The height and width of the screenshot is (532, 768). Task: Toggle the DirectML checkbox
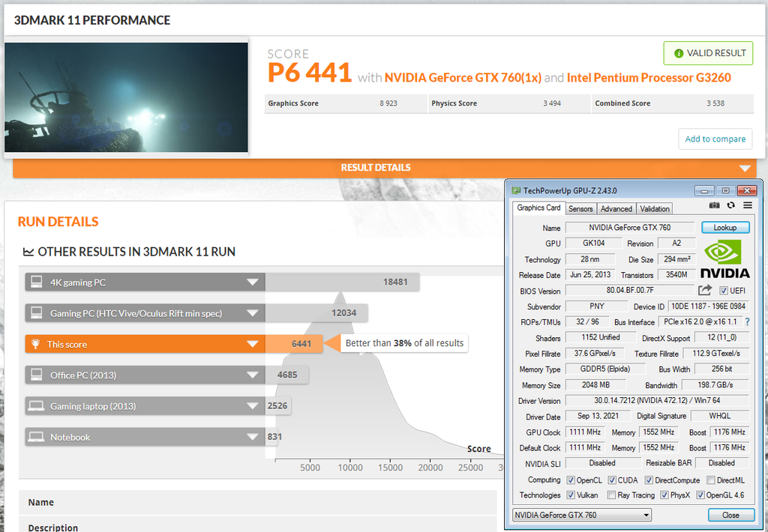pyautogui.click(x=710, y=480)
